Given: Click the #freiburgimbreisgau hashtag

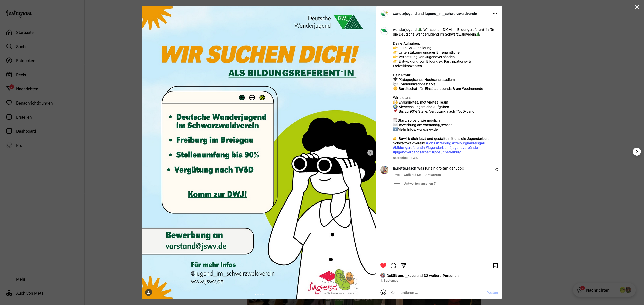Looking at the screenshot, I should 468,143.
